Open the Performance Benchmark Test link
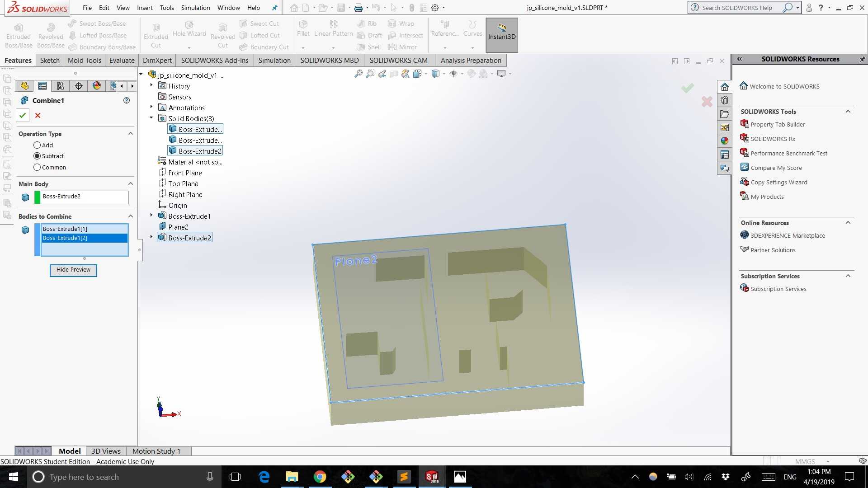This screenshot has height=488, width=868. pos(789,154)
